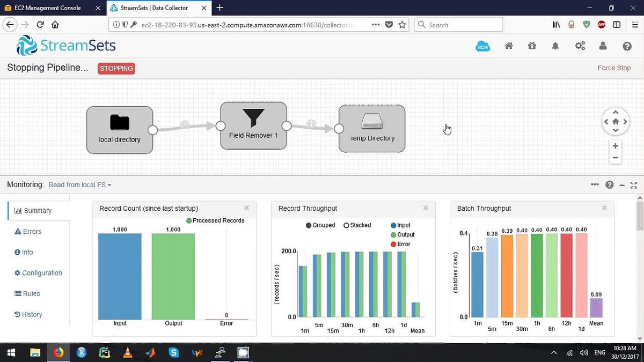Click the purple Mean batch throughput bar
The image size is (644, 362).
(596, 308)
